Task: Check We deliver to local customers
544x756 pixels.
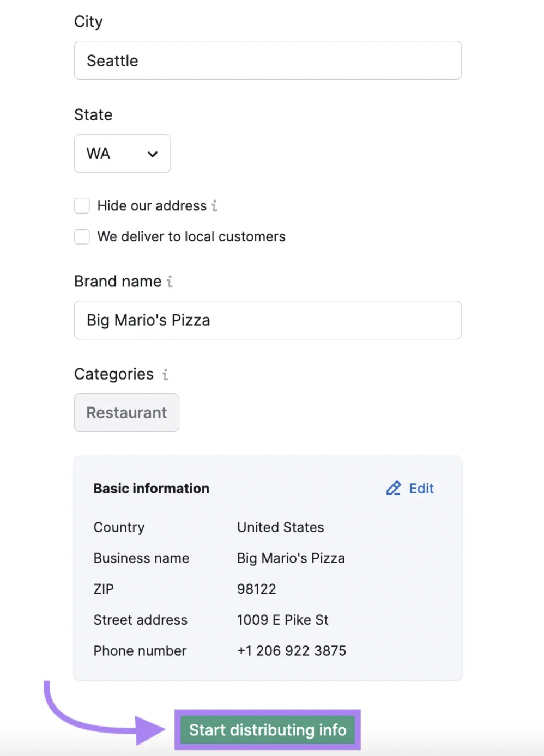Action: point(82,236)
